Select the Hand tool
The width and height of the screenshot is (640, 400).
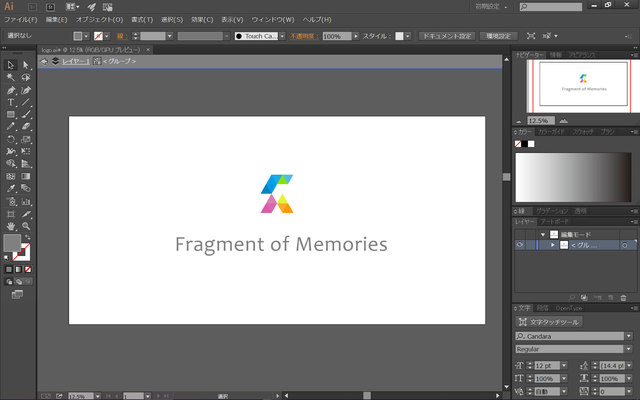[11, 226]
